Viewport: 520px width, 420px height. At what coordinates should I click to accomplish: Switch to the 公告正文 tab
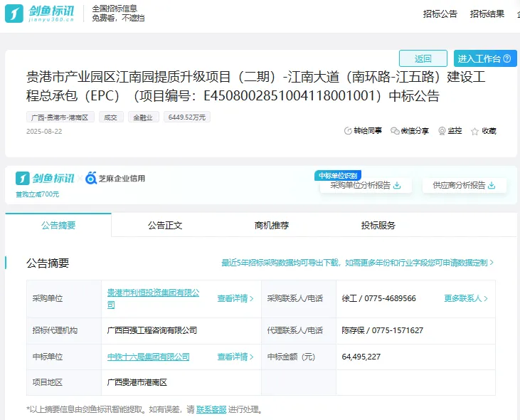[165, 225]
